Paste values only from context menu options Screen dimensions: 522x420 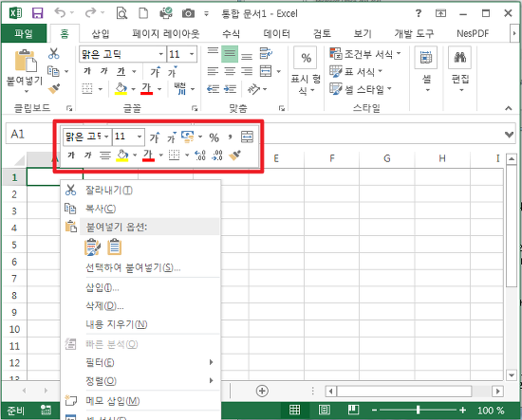(x=115, y=247)
